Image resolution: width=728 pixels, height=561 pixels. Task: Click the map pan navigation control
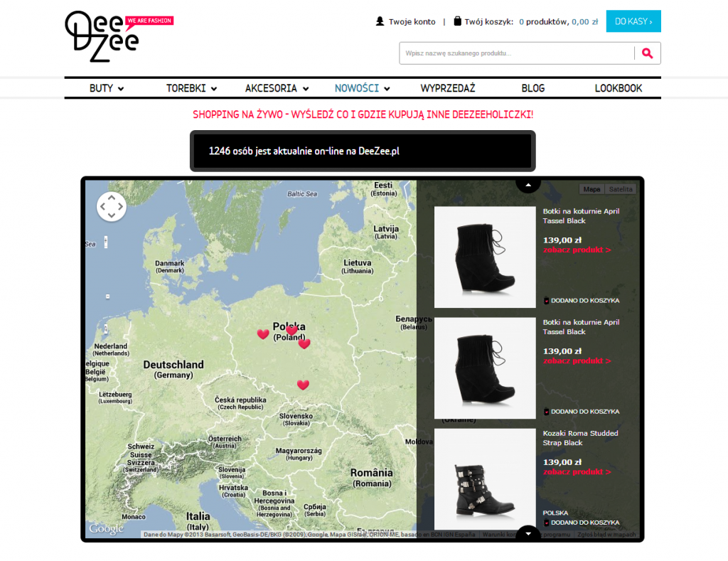click(x=111, y=207)
